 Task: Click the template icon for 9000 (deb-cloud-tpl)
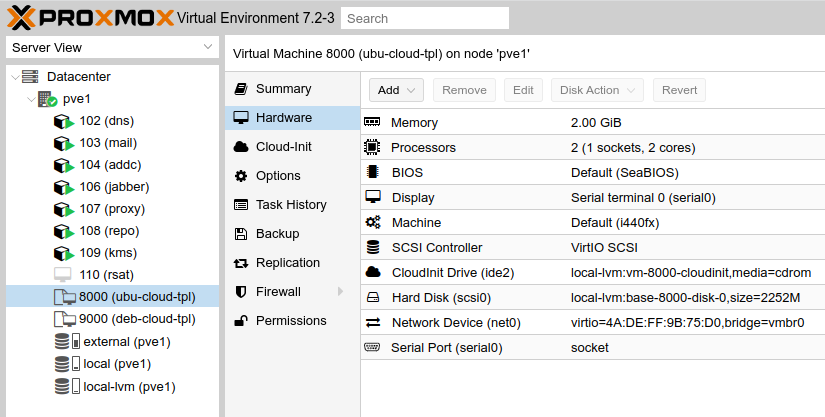tap(65, 319)
